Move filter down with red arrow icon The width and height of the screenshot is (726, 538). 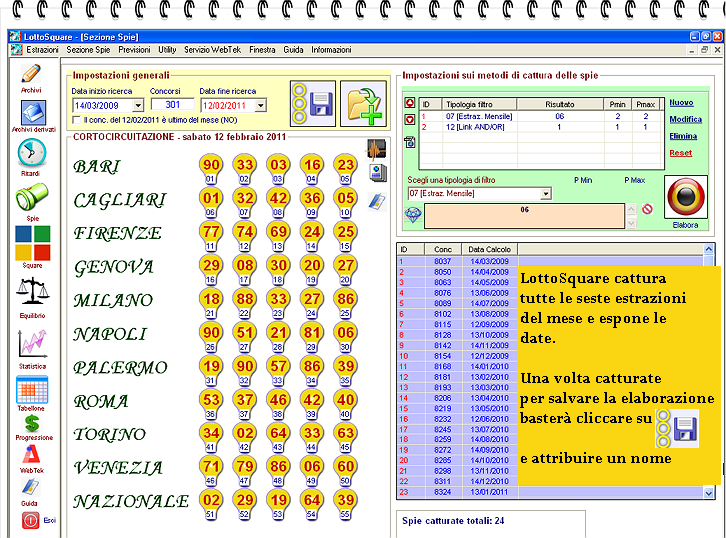point(410,120)
